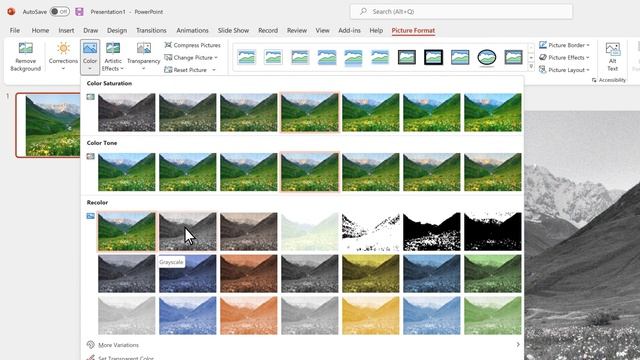Open the Accessibility group dialog launcher
The image size is (640, 360).
(x=594, y=80)
